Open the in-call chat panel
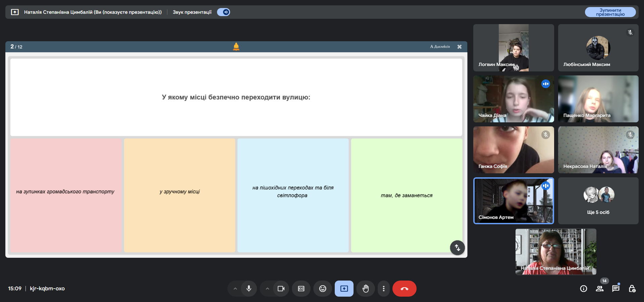The image size is (644, 302). (x=616, y=289)
